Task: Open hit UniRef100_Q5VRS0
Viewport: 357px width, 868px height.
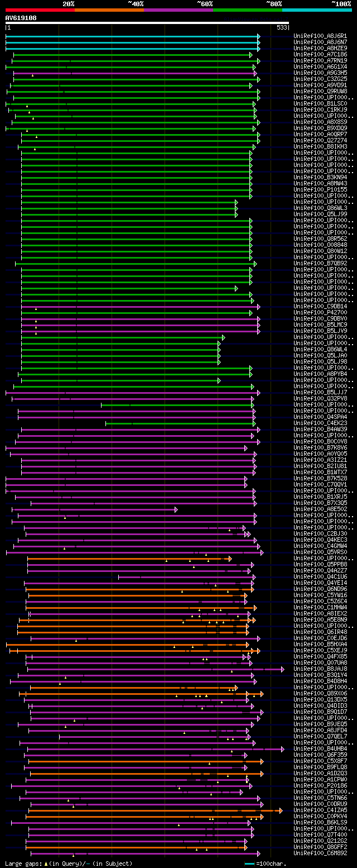Action: point(320,552)
